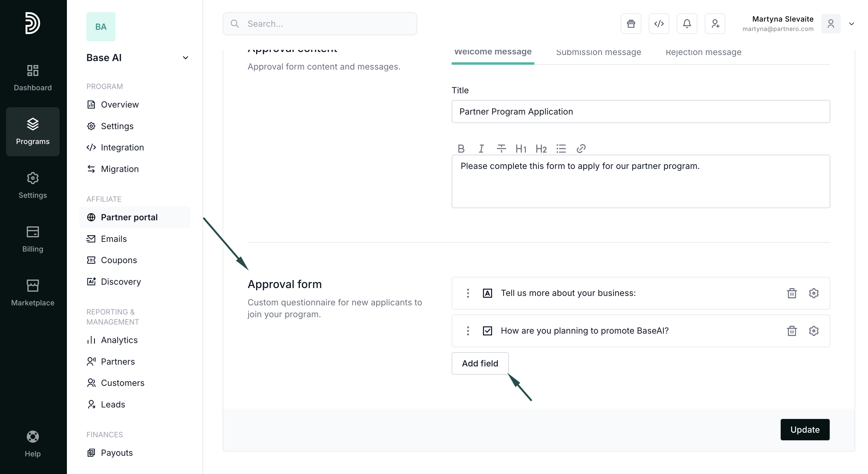Toggle bold formatting in message editor
868x474 pixels.
[461, 149]
